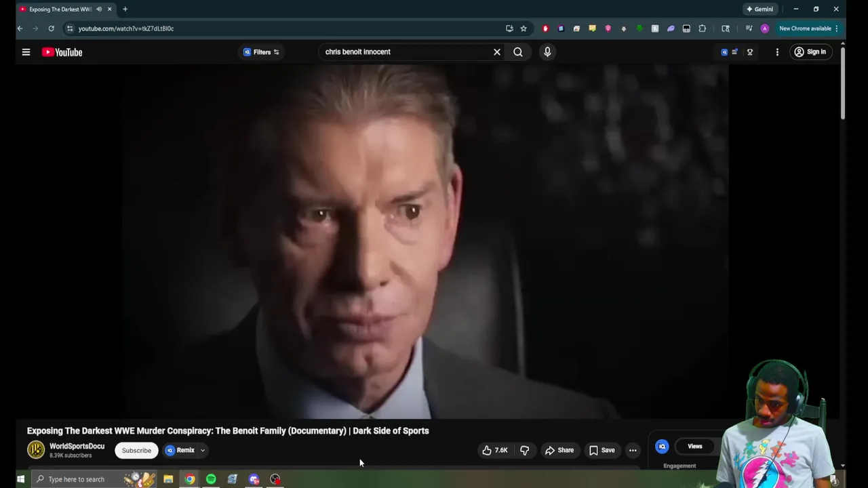Open the vidIQ list icon in header
Image resolution: width=868 pixels, height=488 pixels.
click(x=734, y=52)
